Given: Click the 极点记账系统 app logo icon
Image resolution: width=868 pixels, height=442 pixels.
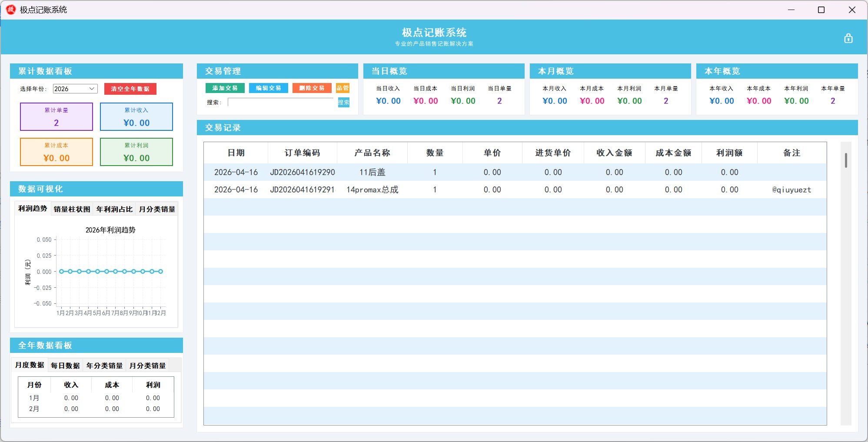Looking at the screenshot, I should click(x=11, y=10).
